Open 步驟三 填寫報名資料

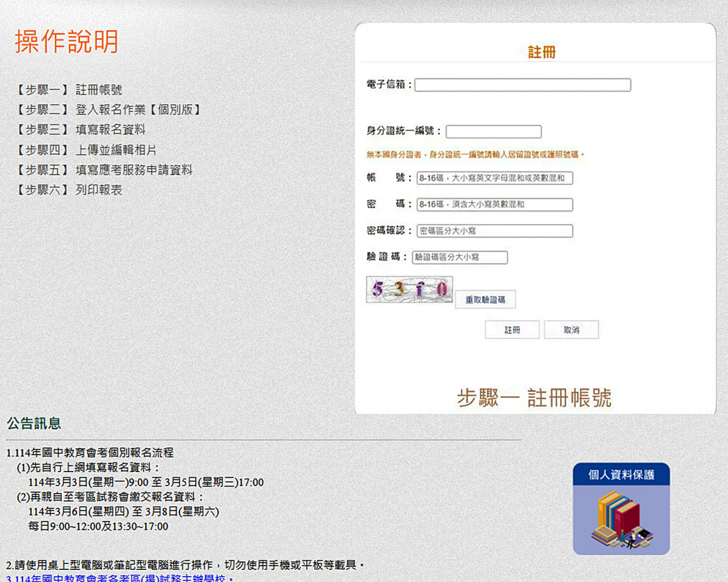coord(81,130)
